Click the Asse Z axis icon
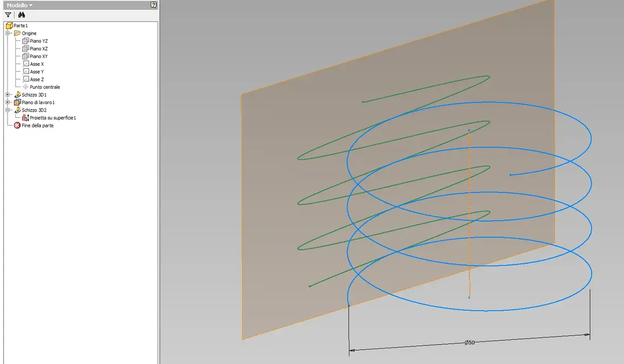Viewport: 624px width, 364px height. pyautogui.click(x=26, y=79)
